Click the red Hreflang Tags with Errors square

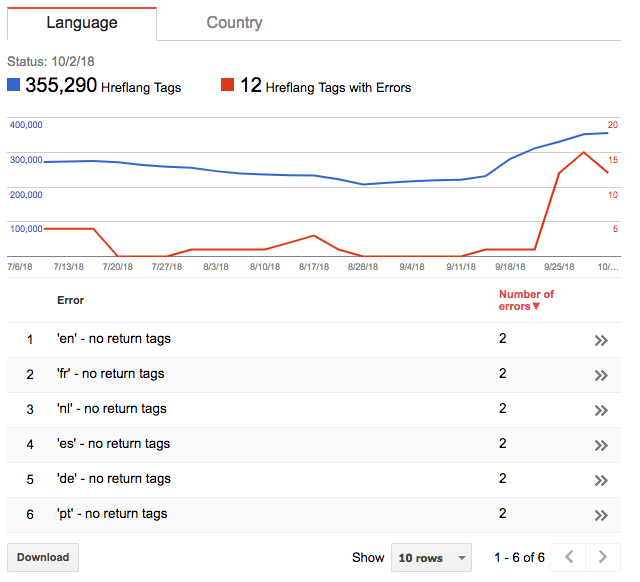coord(227,84)
